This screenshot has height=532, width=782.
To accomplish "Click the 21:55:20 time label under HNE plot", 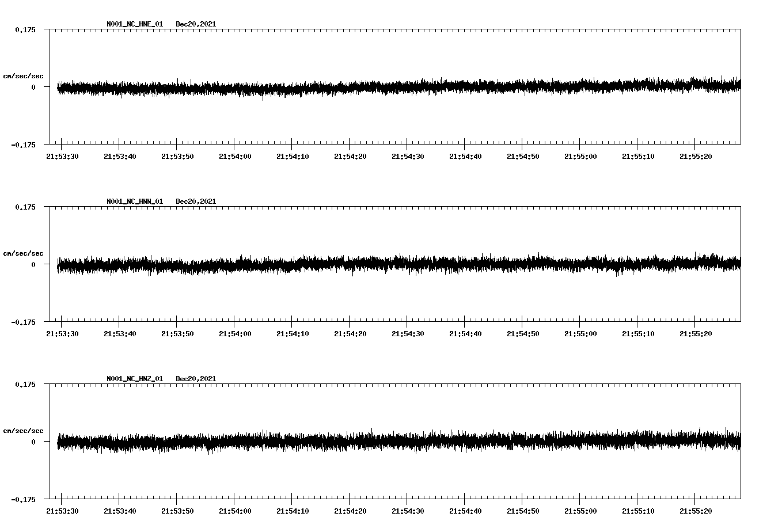I will point(696,157).
